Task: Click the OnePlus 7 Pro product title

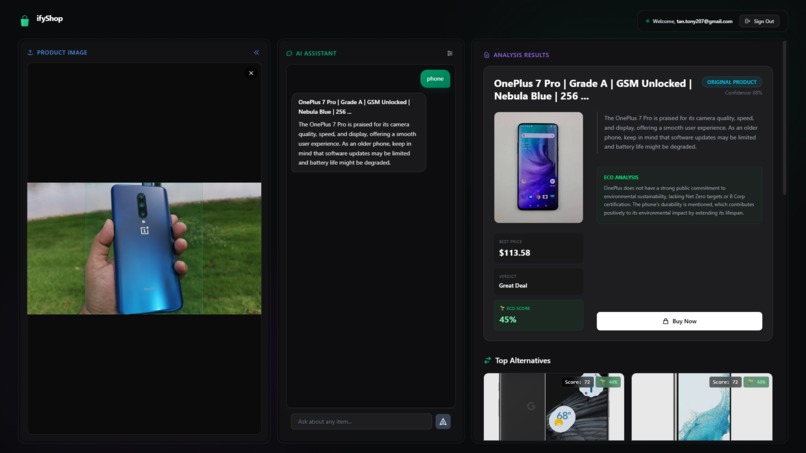Action: (593, 90)
